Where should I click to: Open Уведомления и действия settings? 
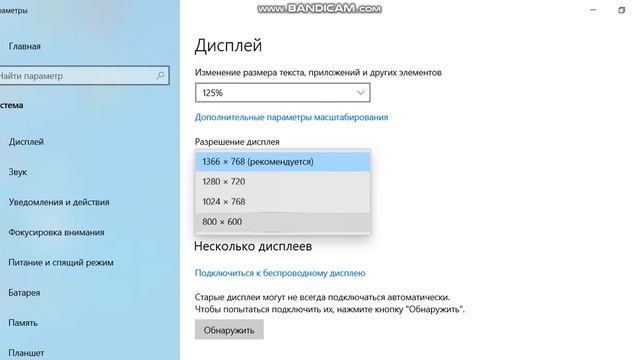click(59, 202)
